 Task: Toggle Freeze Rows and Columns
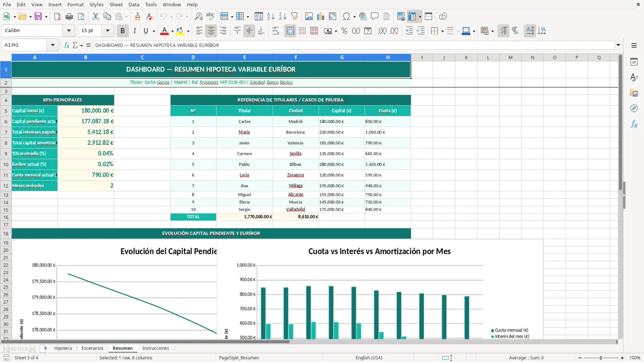coord(413,17)
